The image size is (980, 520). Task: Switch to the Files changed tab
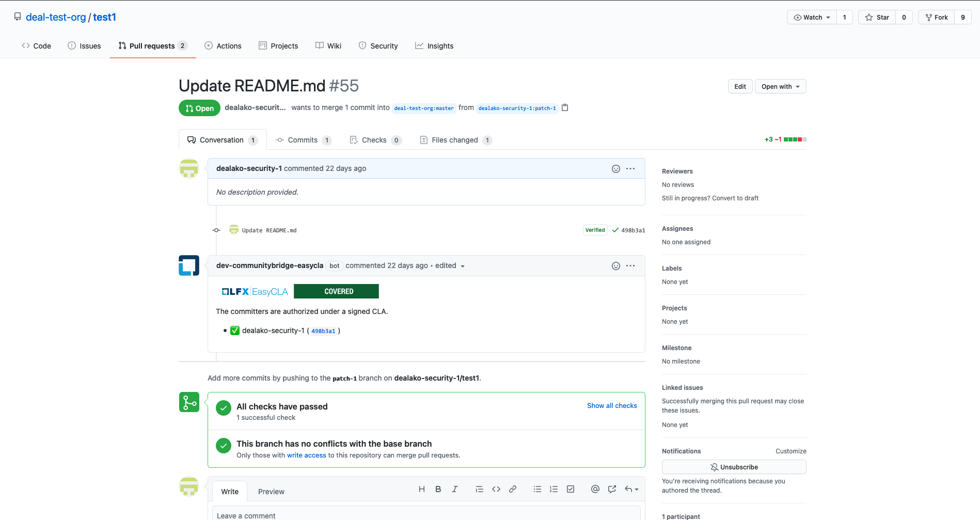pyautogui.click(x=456, y=140)
